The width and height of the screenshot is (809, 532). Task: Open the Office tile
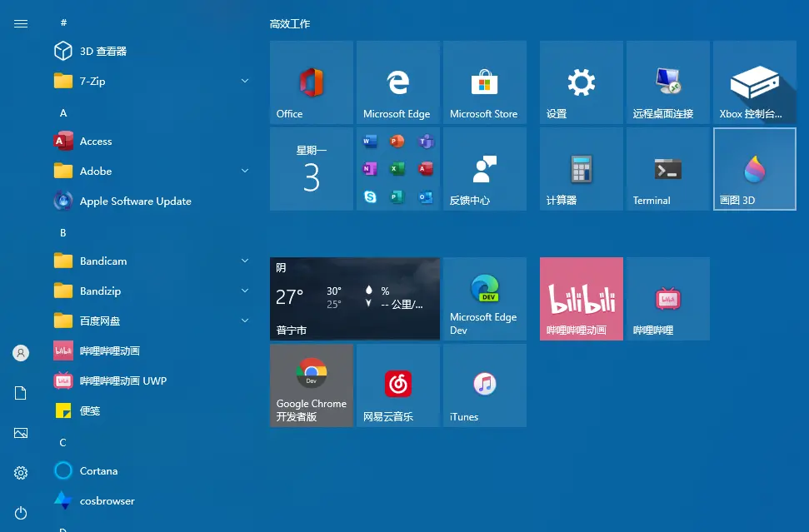311,82
